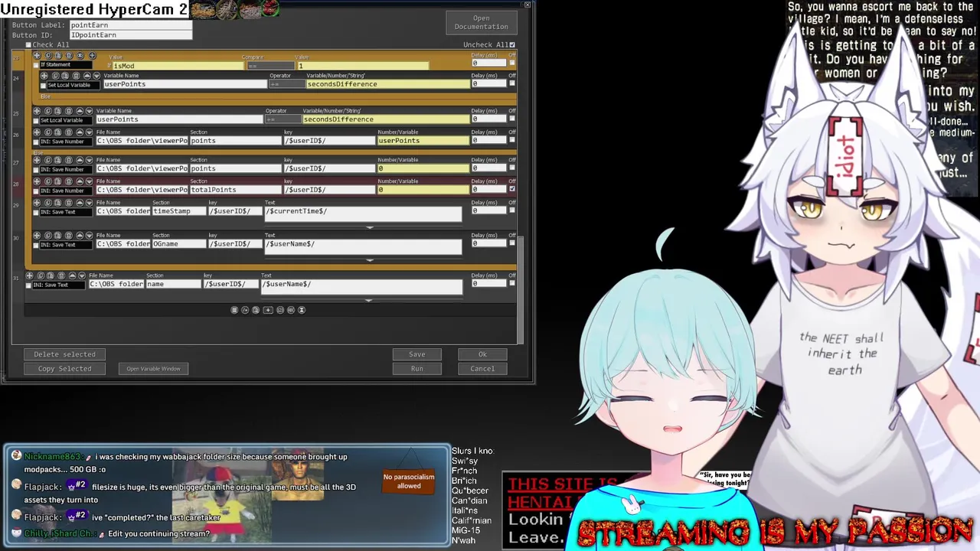The image size is (980, 551).
Task: Click the isMod value field
Action: point(178,66)
